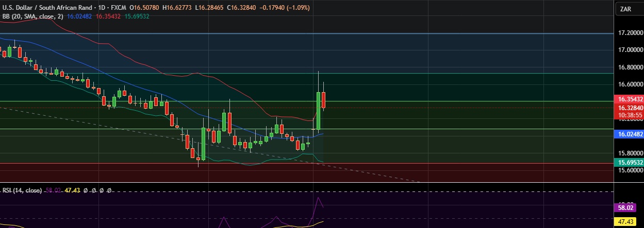
Task: Click the green 15.69532 price axis label
Action: point(630,162)
